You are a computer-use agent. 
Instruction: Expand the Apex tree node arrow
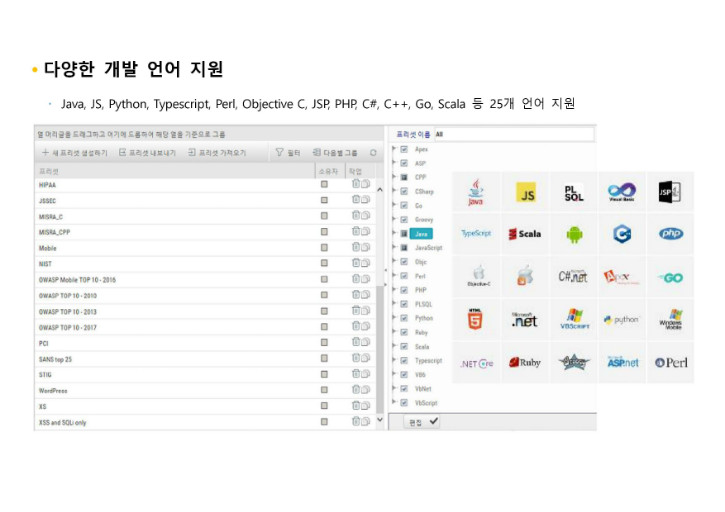point(394,149)
